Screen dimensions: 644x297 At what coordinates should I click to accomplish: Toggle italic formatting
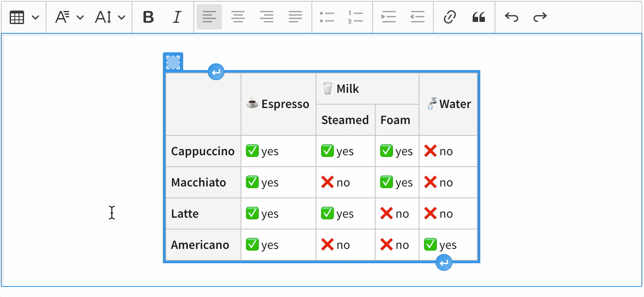click(177, 17)
